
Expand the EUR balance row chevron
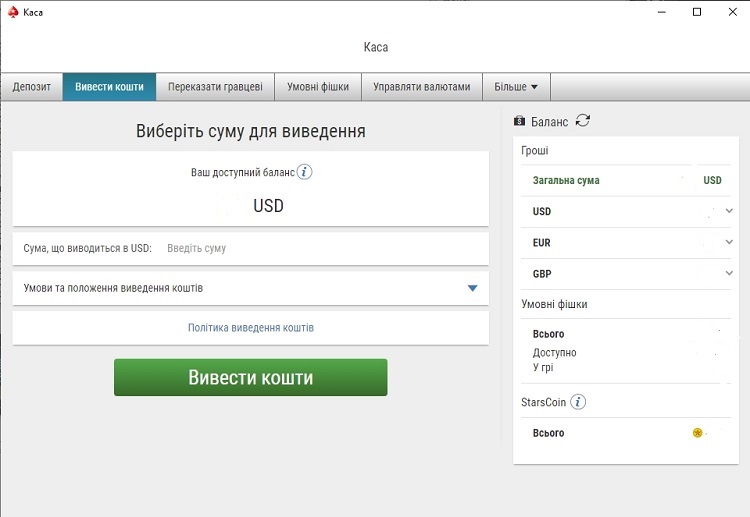coord(729,242)
